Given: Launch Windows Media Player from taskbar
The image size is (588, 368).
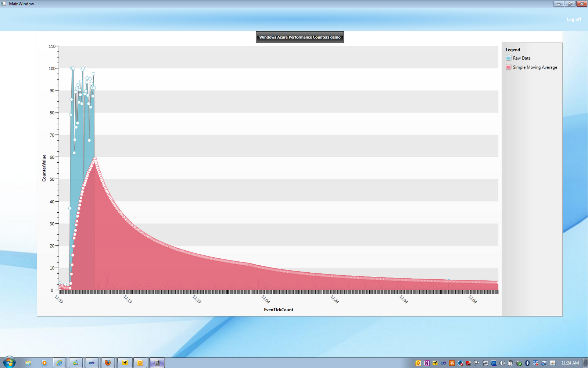Looking at the screenshot, I should pyautogui.click(x=44, y=363).
